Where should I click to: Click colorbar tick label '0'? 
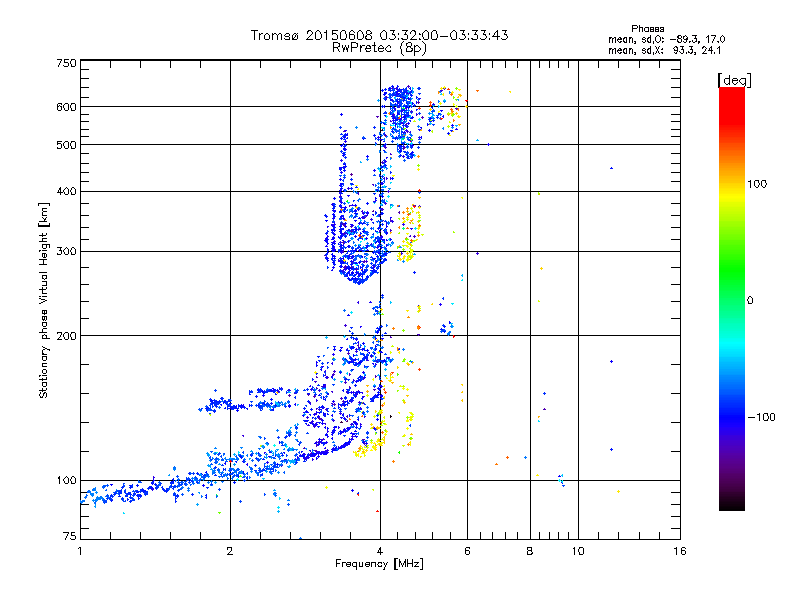[x=750, y=300]
